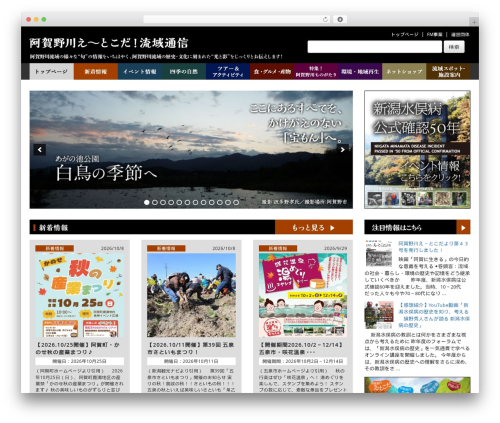This screenshot has height=423, width=500.
Task: Reload the page in browser address bar
Action: 325,19
